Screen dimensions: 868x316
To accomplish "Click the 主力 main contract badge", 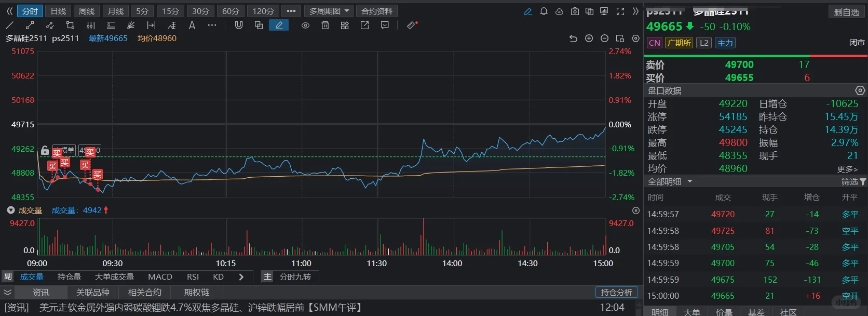I will [725, 43].
